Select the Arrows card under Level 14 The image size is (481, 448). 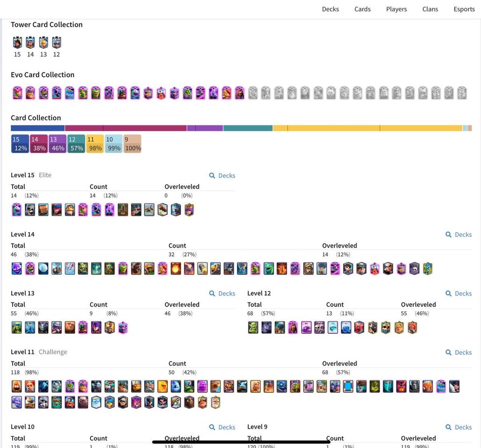[x=70, y=269]
